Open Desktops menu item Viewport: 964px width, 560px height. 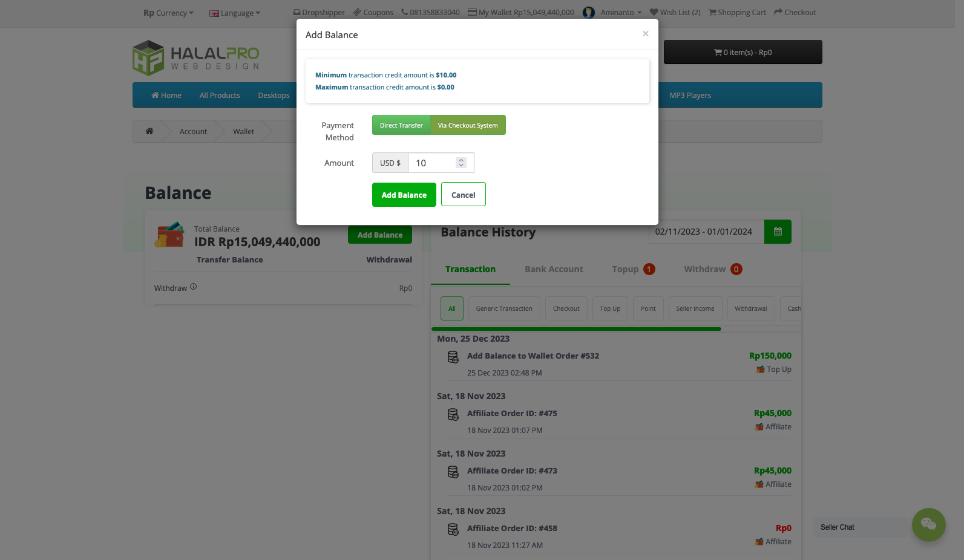[x=274, y=95]
